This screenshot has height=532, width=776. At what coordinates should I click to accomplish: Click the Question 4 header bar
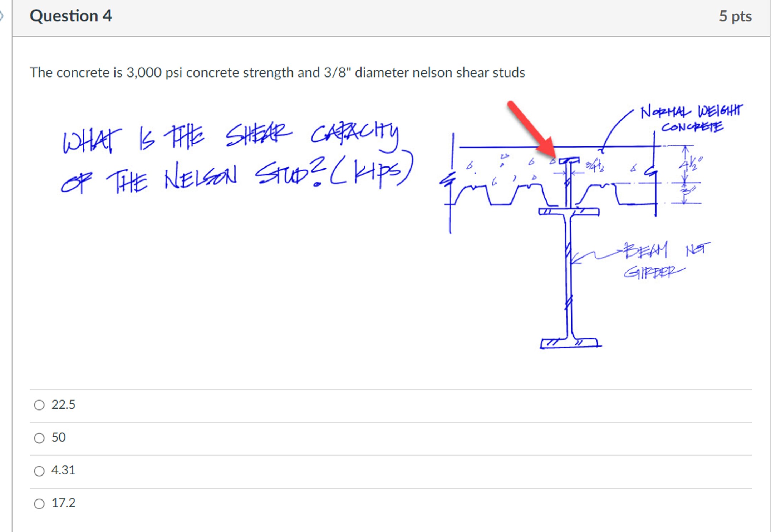pos(70,15)
